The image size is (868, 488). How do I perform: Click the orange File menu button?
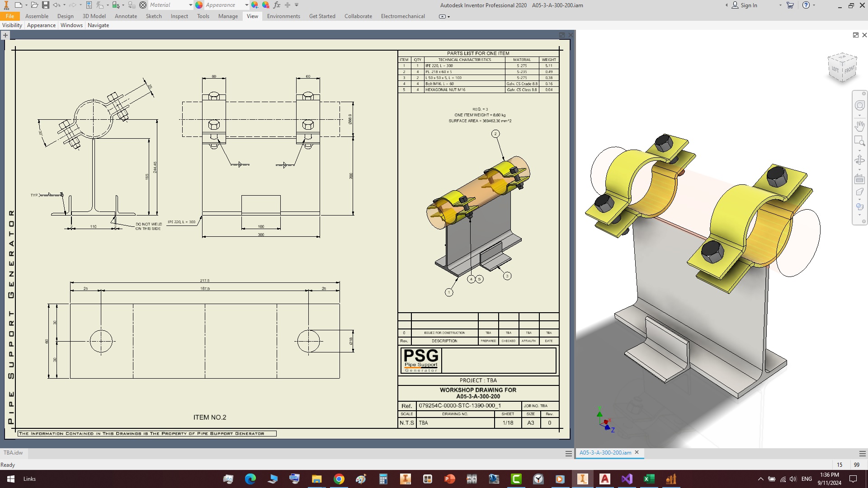coord(10,16)
